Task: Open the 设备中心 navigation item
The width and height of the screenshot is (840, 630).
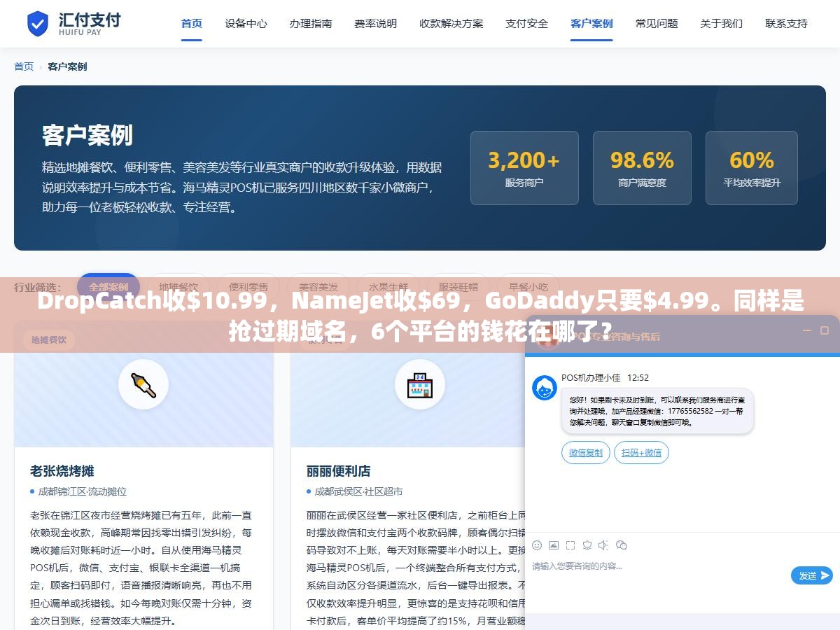Action: point(246,23)
